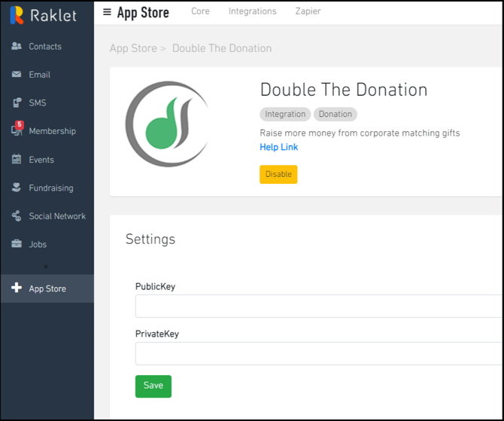504x421 pixels.
Task: Click the green Save button
Action: 153,386
